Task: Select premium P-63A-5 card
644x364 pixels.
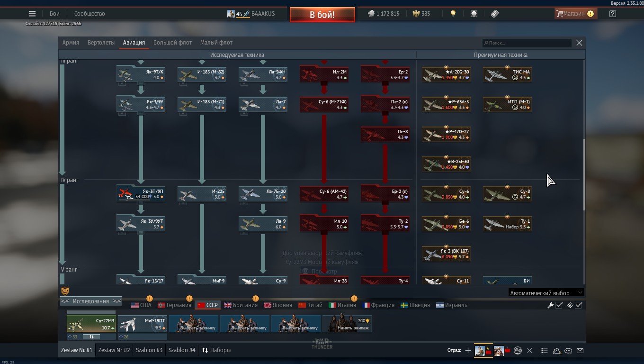Action: point(446,104)
